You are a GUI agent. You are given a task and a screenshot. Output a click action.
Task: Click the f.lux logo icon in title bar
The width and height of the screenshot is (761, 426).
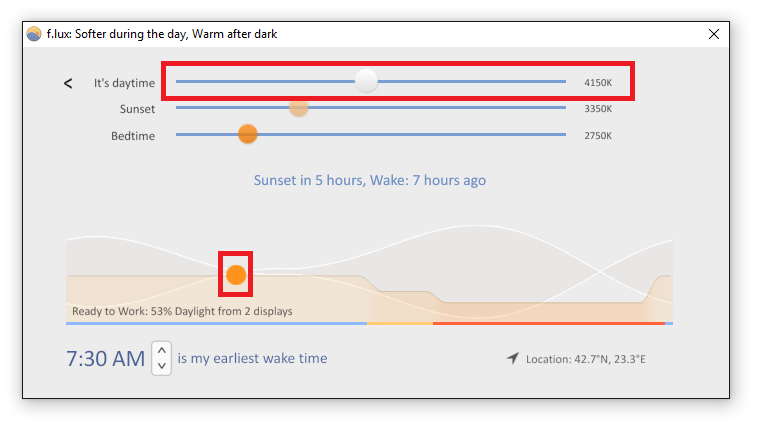click(33, 34)
